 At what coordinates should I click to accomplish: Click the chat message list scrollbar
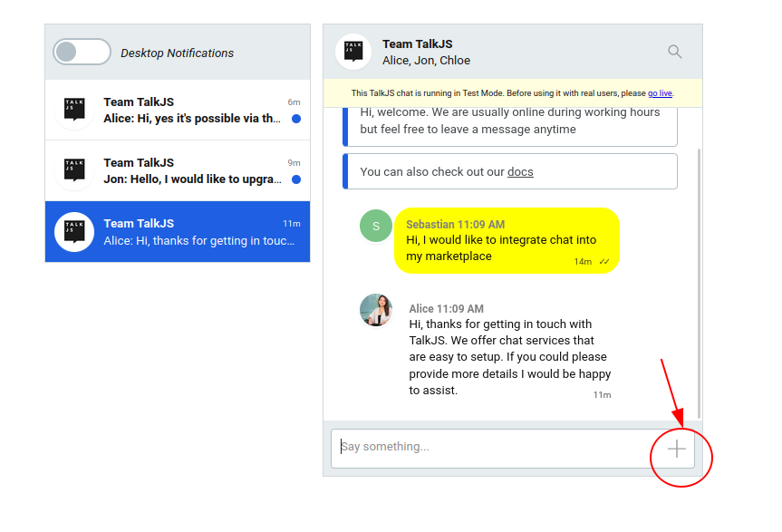point(700,283)
